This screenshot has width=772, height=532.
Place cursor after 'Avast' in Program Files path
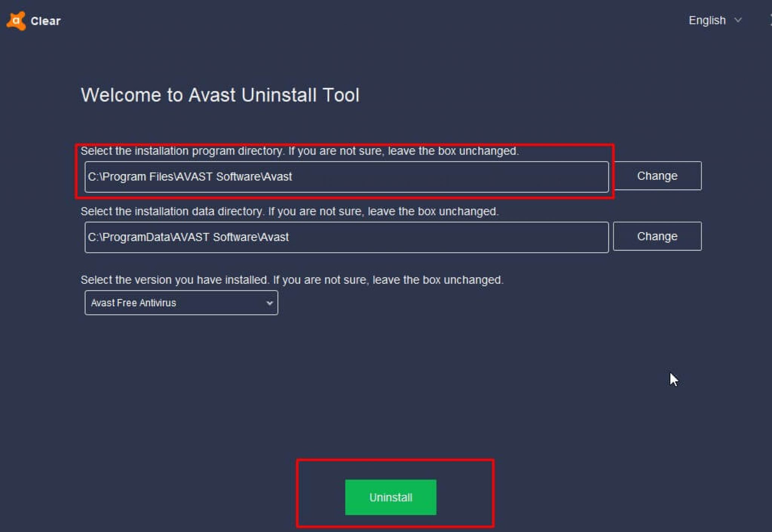coord(293,177)
